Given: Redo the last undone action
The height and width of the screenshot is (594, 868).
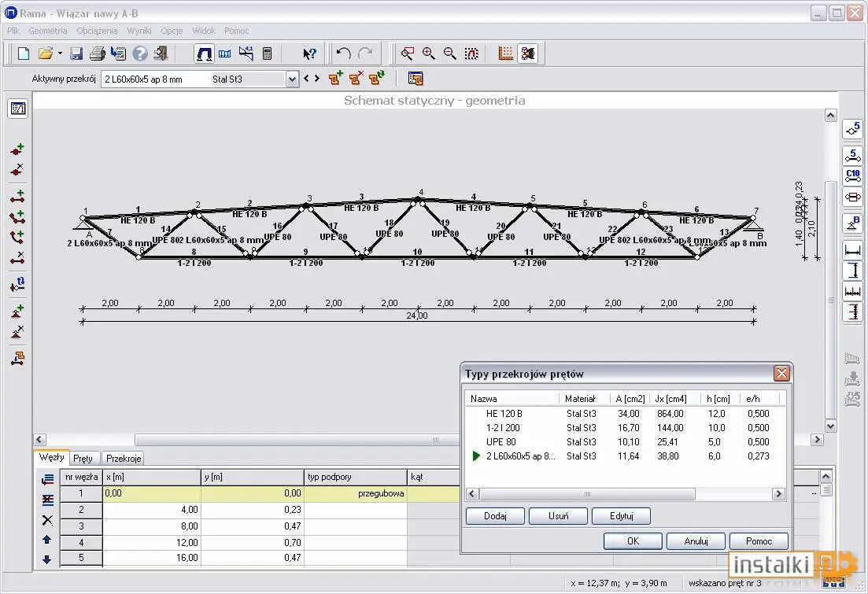Looking at the screenshot, I should (x=365, y=53).
